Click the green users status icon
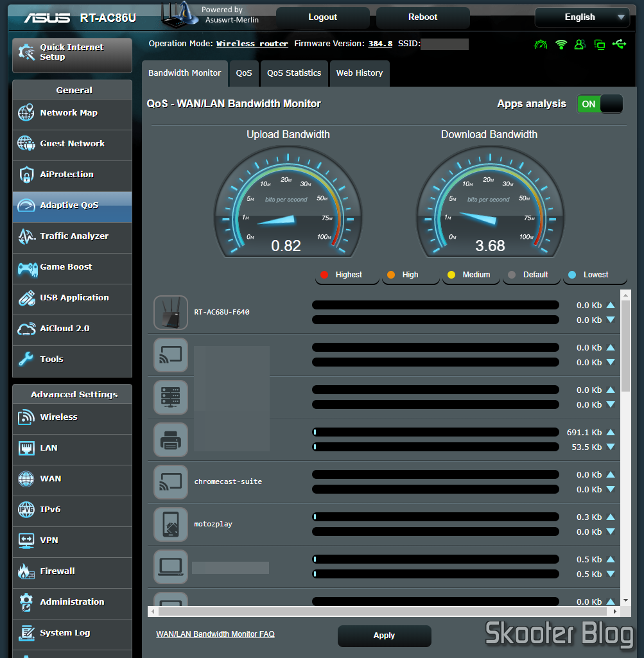This screenshot has height=658, width=644. (580, 44)
